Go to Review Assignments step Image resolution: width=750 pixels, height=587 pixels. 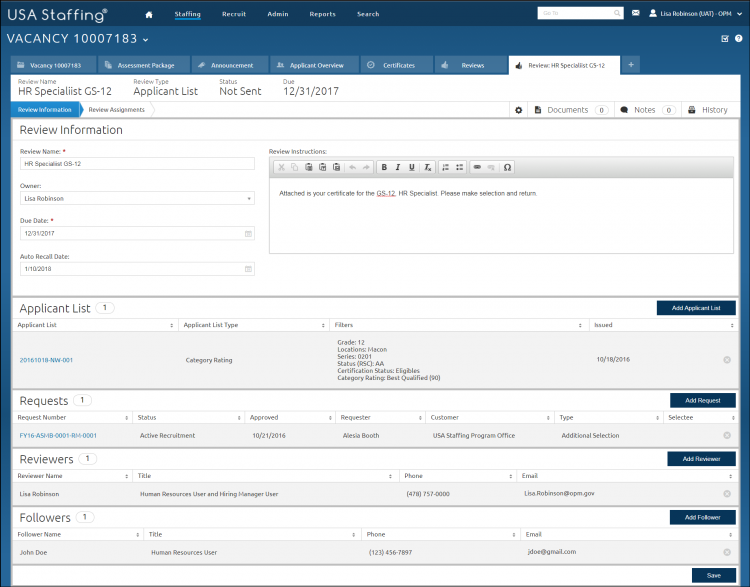click(116, 110)
